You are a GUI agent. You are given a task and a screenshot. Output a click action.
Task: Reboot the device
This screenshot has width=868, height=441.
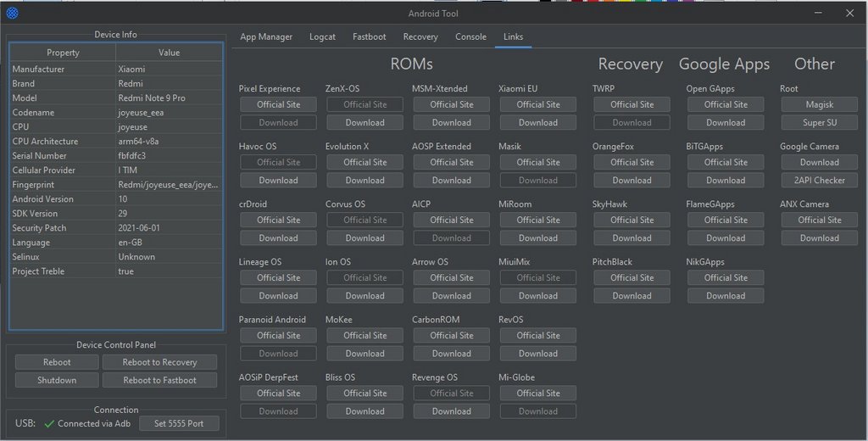(x=57, y=362)
